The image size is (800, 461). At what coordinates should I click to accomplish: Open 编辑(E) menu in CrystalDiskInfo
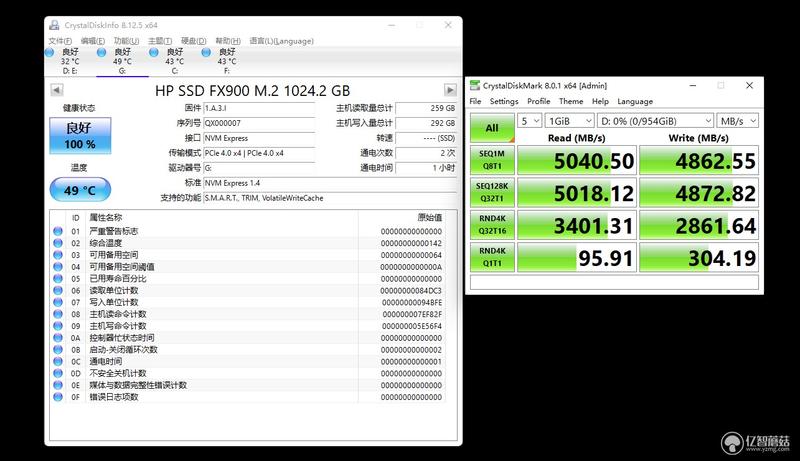click(93, 41)
